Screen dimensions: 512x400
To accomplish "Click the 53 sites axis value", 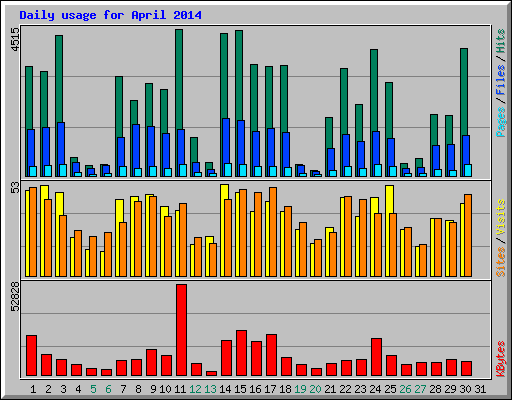I will (x=15, y=187).
